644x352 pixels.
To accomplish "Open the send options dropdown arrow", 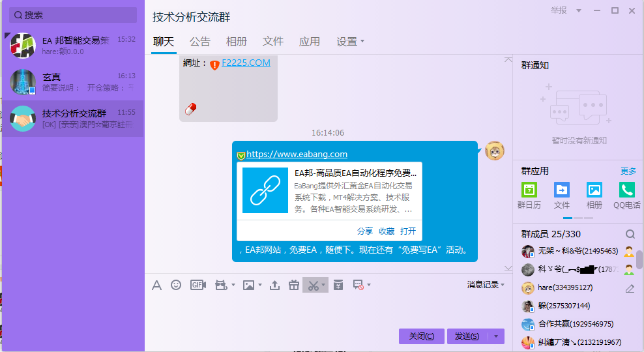I will pyautogui.click(x=496, y=336).
